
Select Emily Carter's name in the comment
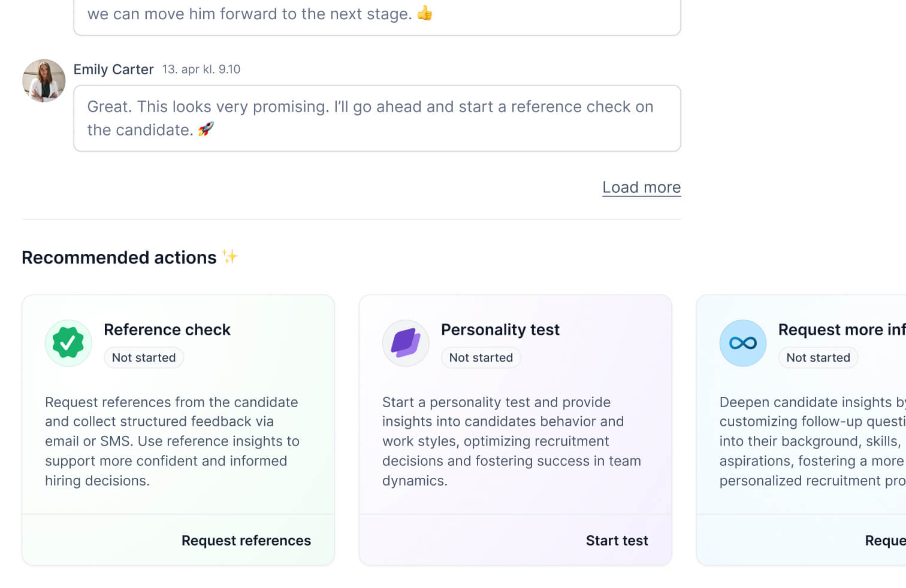pyautogui.click(x=113, y=69)
